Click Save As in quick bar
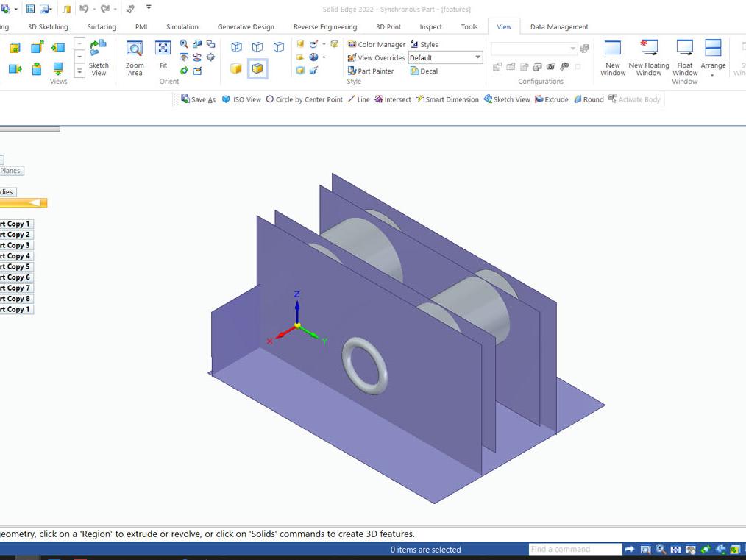746x560 pixels. (x=199, y=99)
